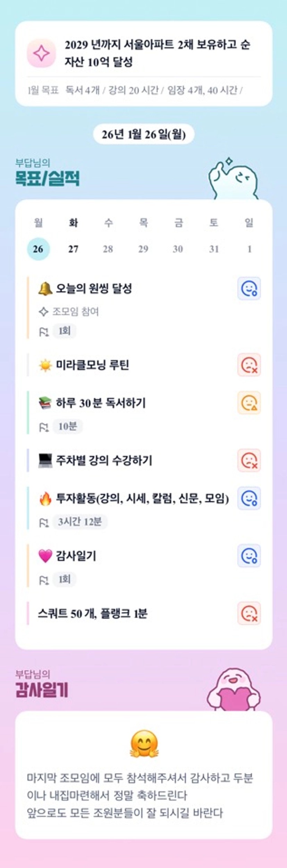The width and height of the screenshot is (287, 868).
Task: Click the pink heart icon for 감사일기
Action: point(45,556)
